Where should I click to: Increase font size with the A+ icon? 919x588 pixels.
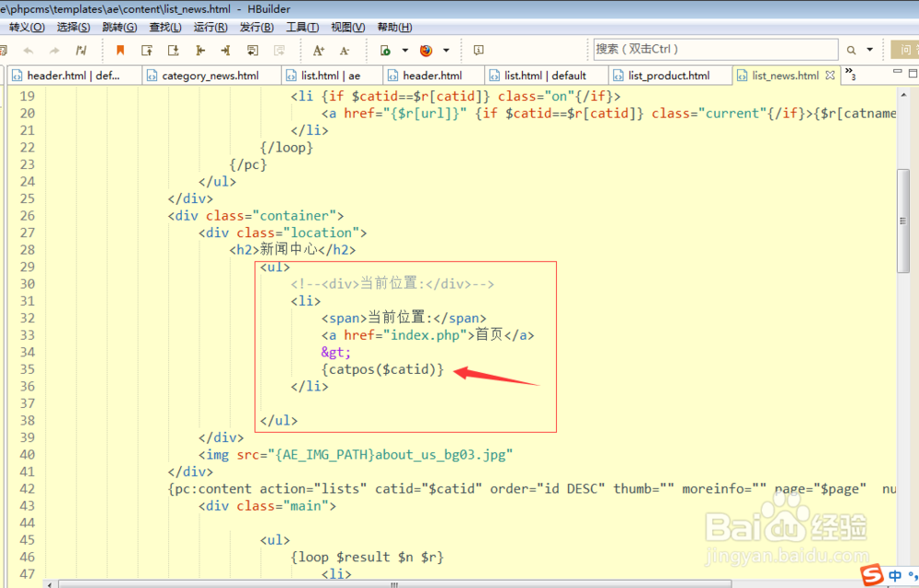pyautogui.click(x=320, y=51)
